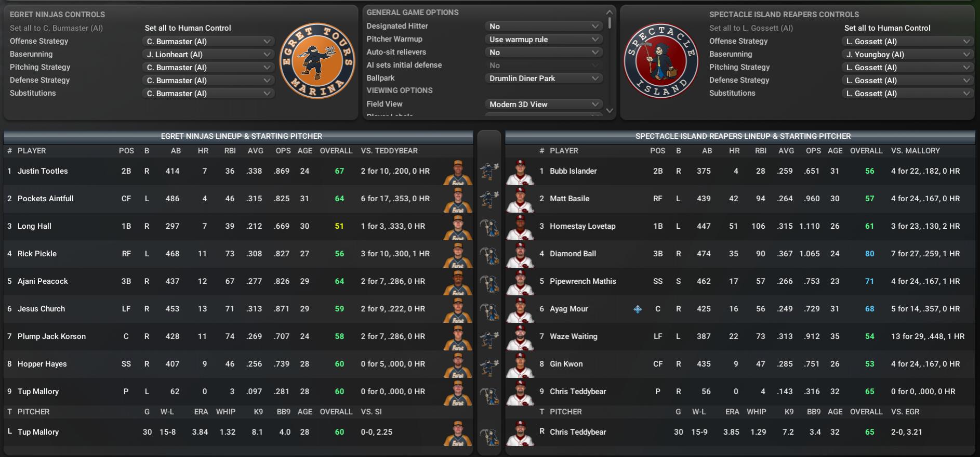Set all Reapers controls to L. Gossett (AI)
Image resolution: width=980 pixels, height=457 pixels.
click(x=751, y=28)
